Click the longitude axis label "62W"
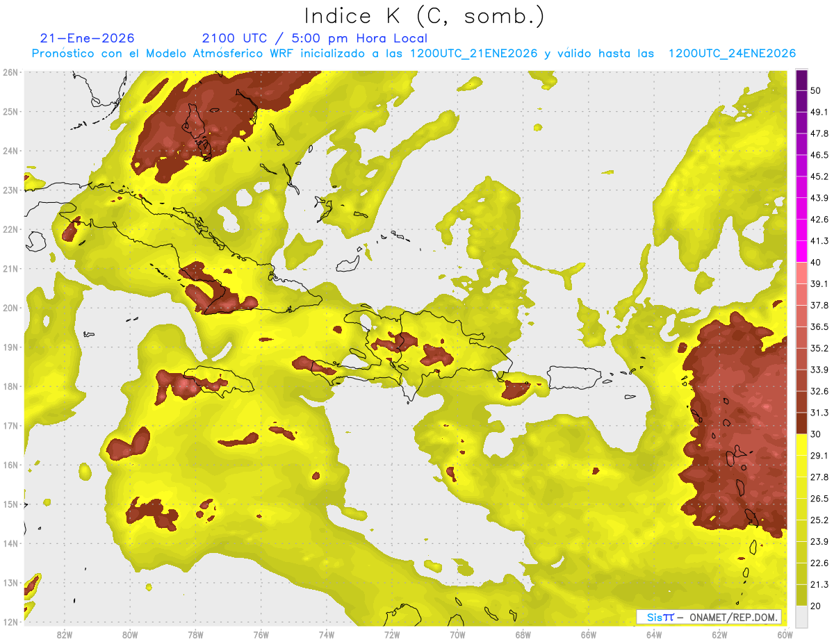The width and height of the screenshot is (834, 644). click(x=719, y=635)
